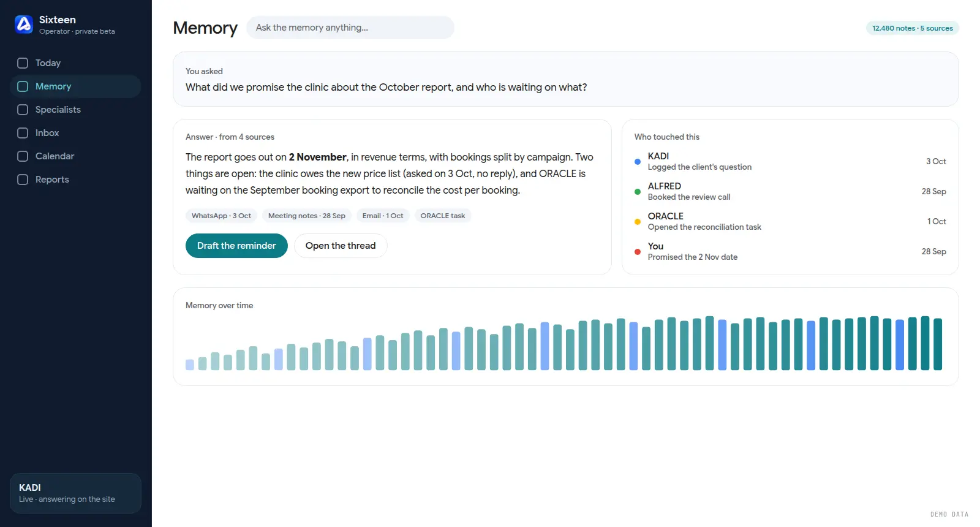
Task: Click the Inbox sidebar icon
Action: [23, 133]
